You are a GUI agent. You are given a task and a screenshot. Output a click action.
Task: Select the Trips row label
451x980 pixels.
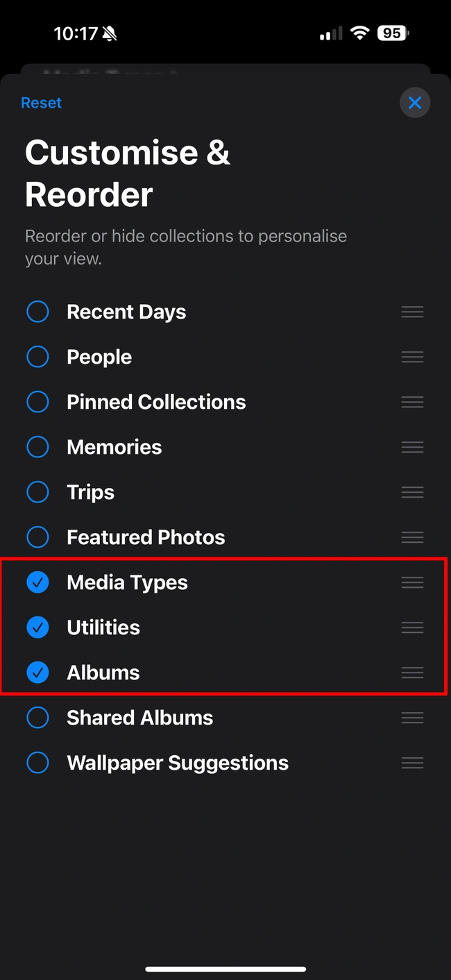90,492
